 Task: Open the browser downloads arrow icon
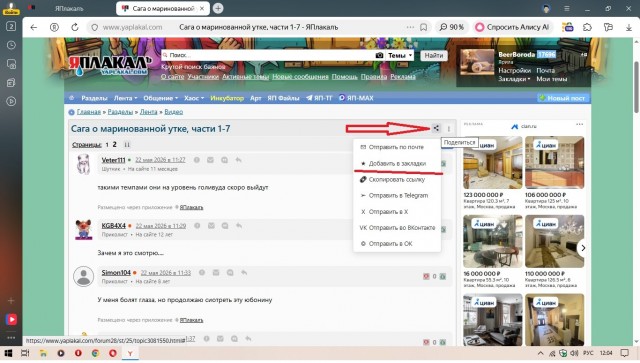[629, 27]
